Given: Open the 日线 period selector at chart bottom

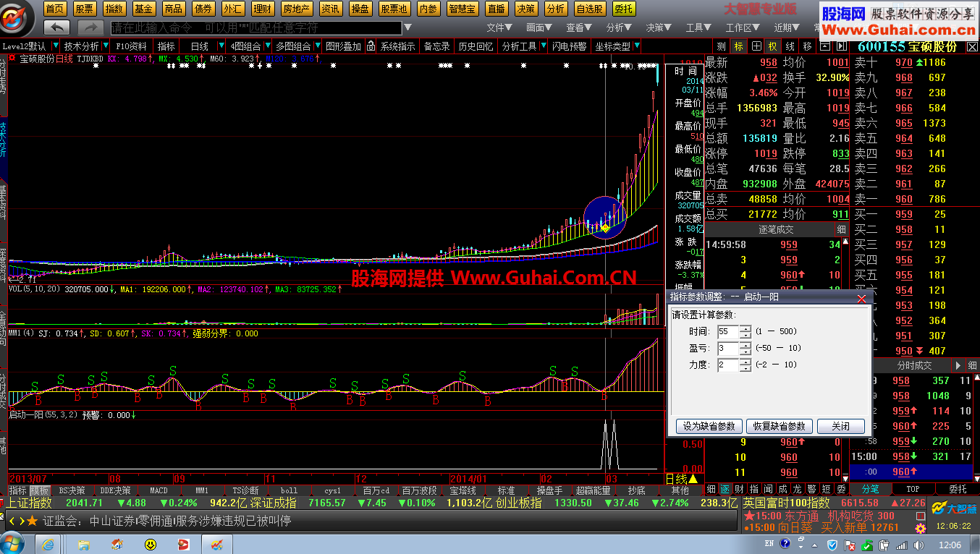Looking at the screenshot, I should click(682, 479).
